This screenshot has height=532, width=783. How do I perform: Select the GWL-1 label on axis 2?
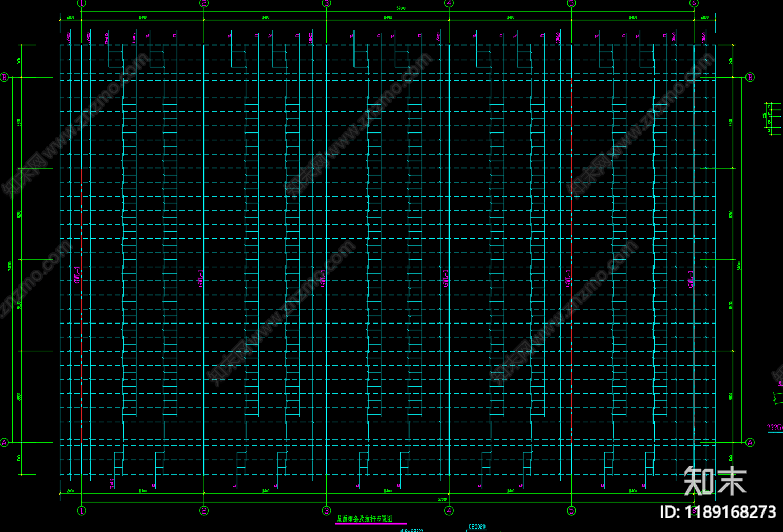(x=200, y=278)
